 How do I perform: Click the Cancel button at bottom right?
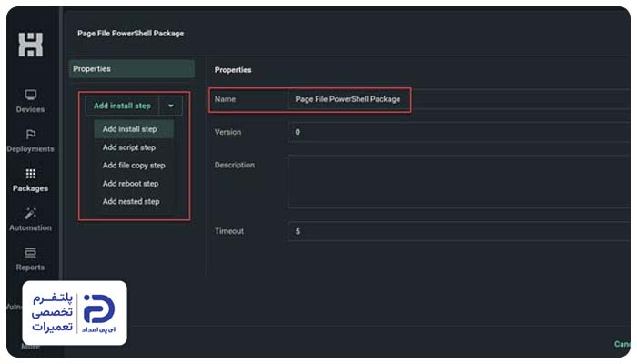pyautogui.click(x=622, y=344)
